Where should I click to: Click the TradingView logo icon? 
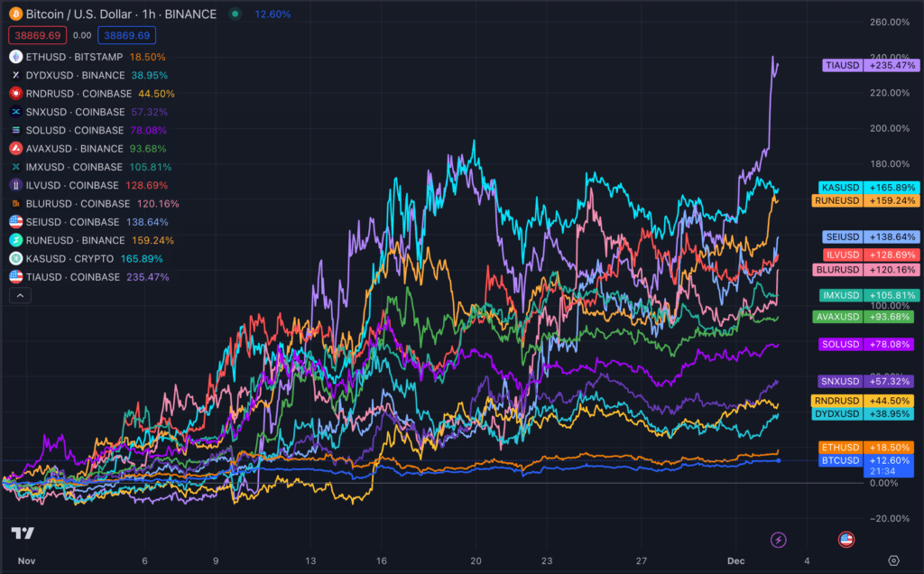point(23,533)
